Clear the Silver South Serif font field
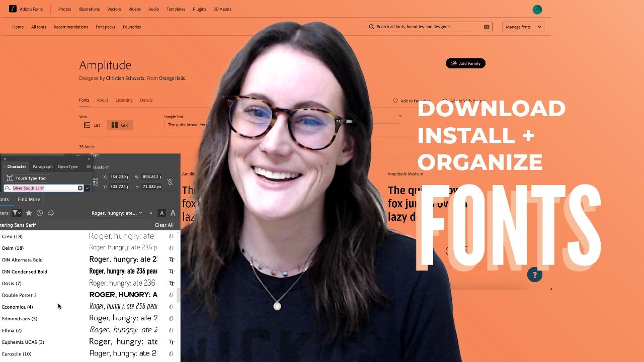Viewport: 644px width, 362px height. [x=80, y=188]
